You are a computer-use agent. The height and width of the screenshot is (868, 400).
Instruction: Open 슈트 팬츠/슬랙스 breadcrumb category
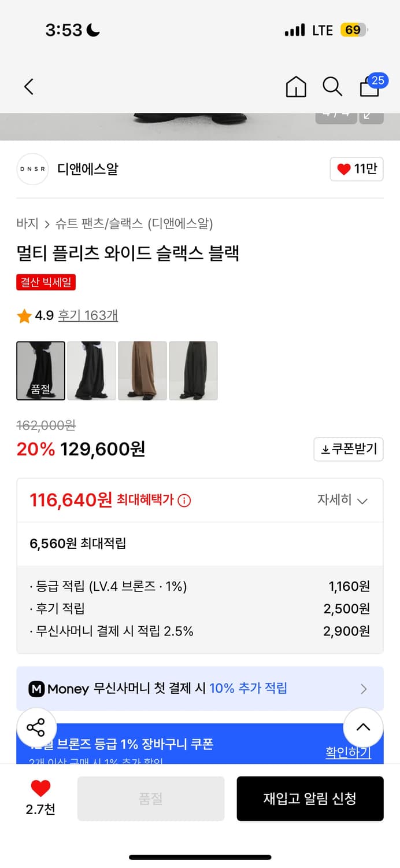pos(93,223)
